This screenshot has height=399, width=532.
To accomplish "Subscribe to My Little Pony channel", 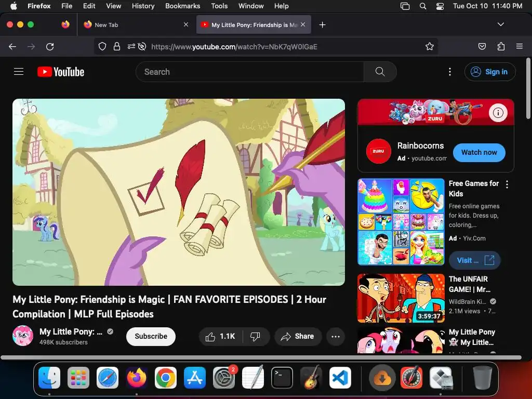I will 151,336.
